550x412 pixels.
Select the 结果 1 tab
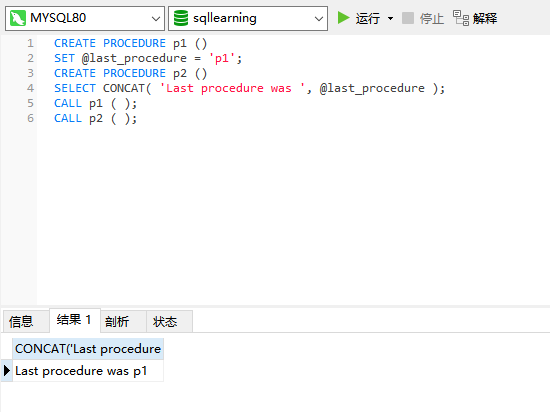coord(75,320)
